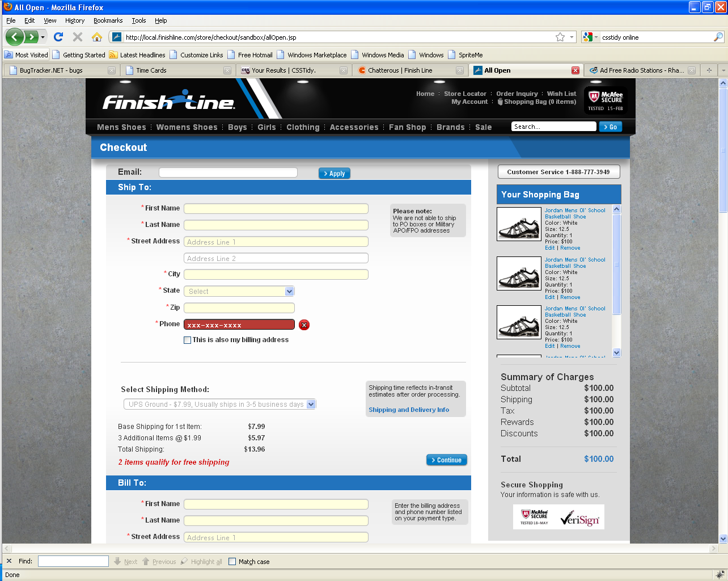Click the browser home icon
Screen dimensions: 728x581
pos(97,37)
